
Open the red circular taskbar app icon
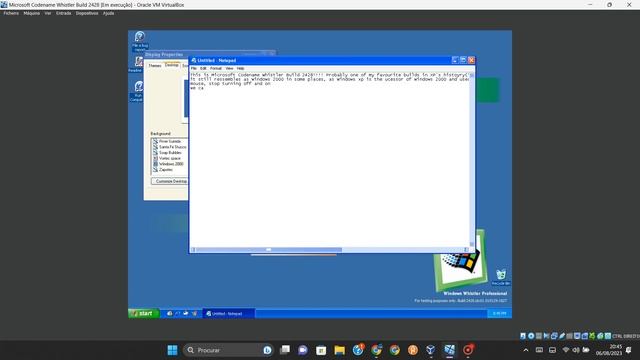click(468, 350)
